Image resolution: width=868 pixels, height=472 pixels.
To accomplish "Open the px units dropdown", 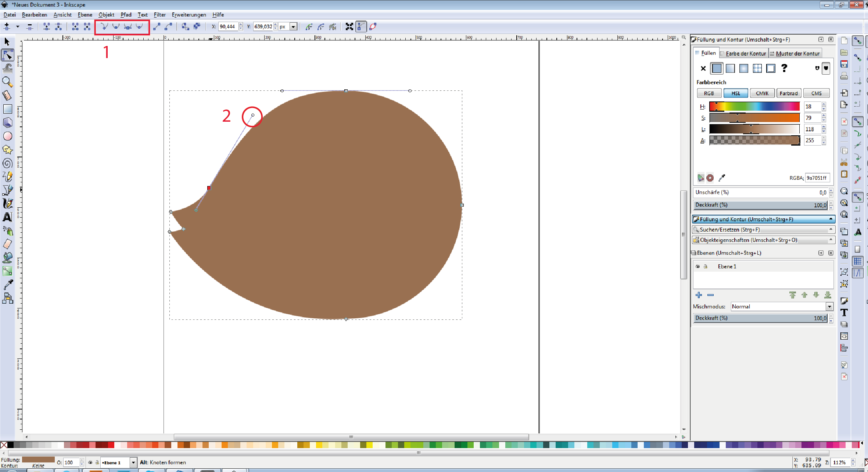I will pyautogui.click(x=293, y=26).
